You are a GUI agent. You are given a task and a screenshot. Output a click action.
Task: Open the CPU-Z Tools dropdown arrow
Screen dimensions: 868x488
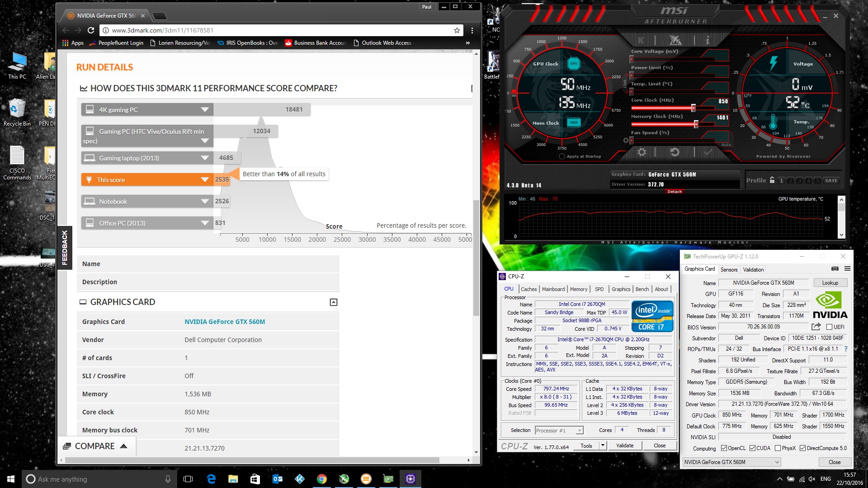(x=602, y=446)
